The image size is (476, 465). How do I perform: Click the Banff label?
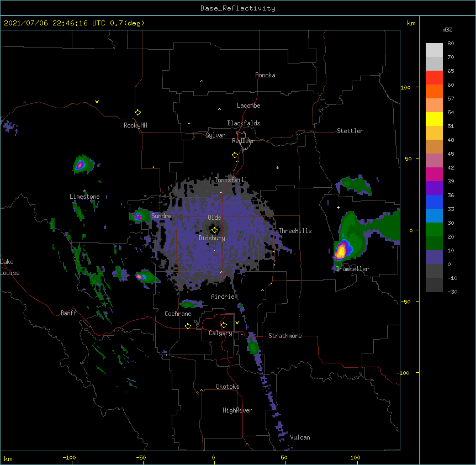[68, 313]
